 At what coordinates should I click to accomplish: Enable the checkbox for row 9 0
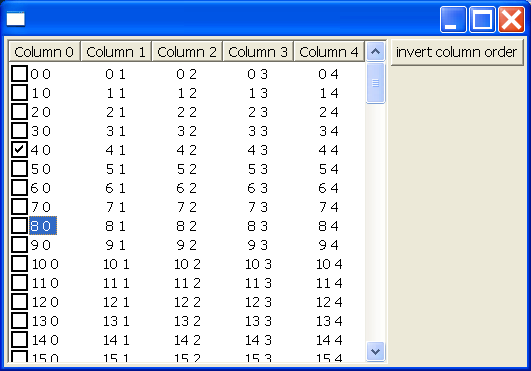(19, 244)
